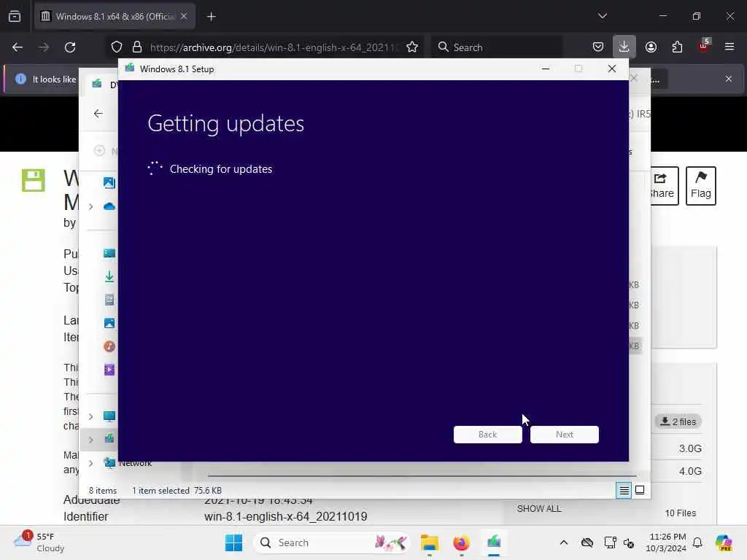Click the Flag button on archive.org
This screenshot has width=747, height=560.
[x=701, y=186]
